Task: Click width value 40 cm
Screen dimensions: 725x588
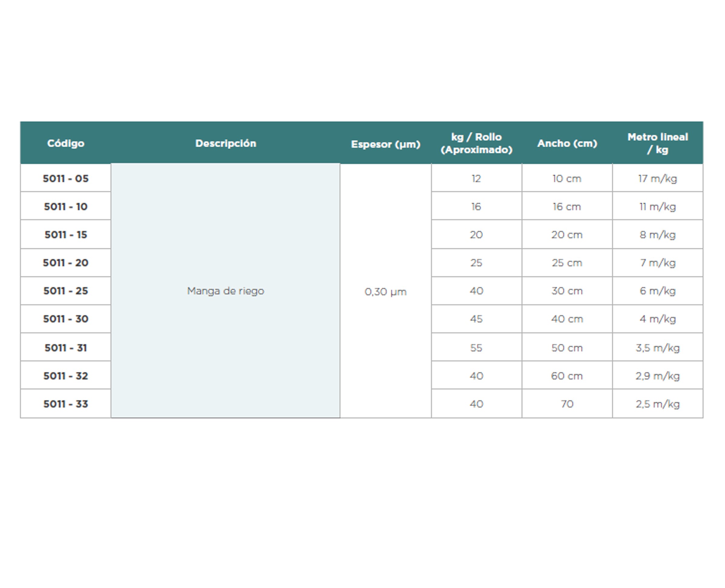Action: [x=567, y=319]
